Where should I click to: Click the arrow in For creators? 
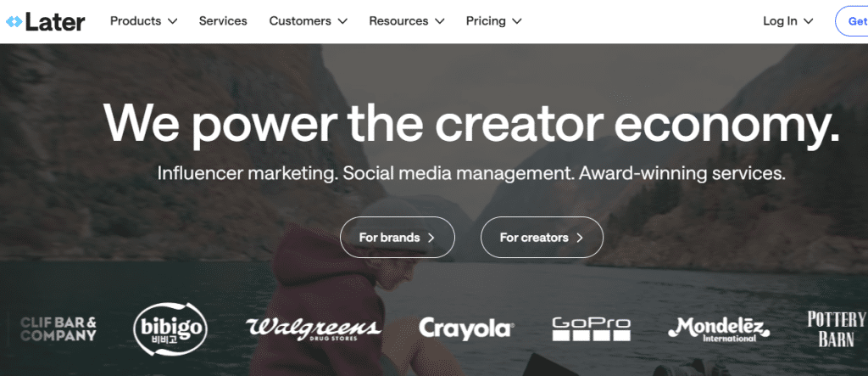(x=580, y=238)
